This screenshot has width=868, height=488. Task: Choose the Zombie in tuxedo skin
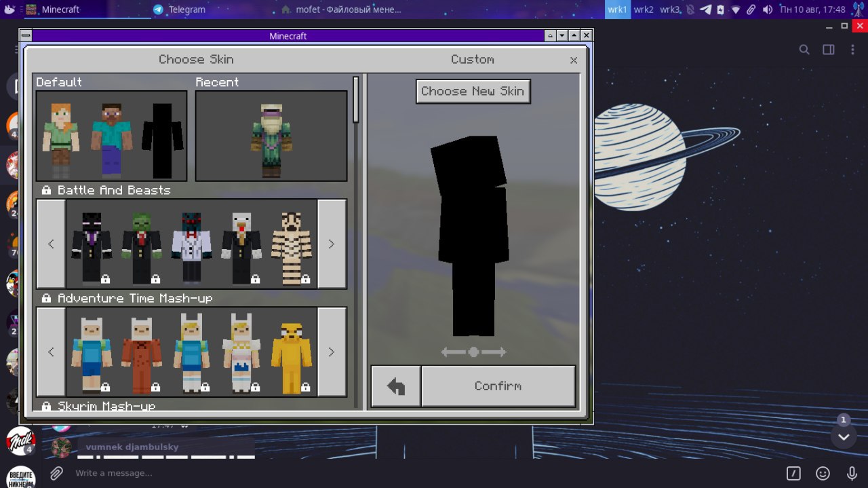click(142, 248)
